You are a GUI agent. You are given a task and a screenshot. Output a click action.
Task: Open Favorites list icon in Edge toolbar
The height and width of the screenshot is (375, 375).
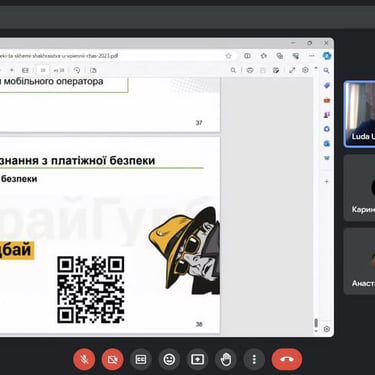click(263, 56)
